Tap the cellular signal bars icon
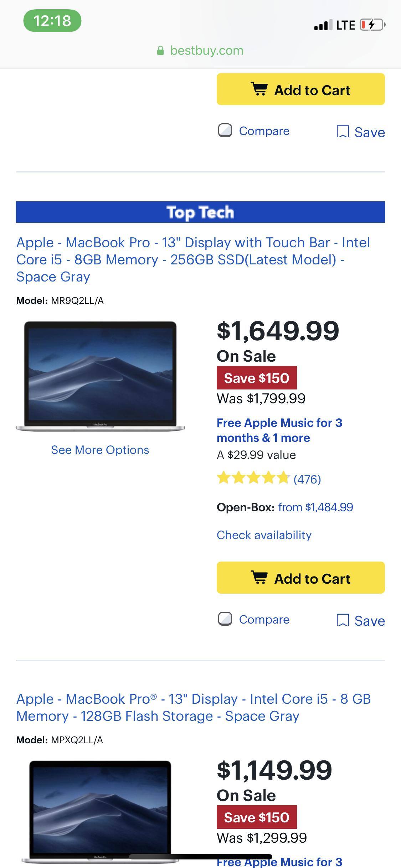 [323, 25]
